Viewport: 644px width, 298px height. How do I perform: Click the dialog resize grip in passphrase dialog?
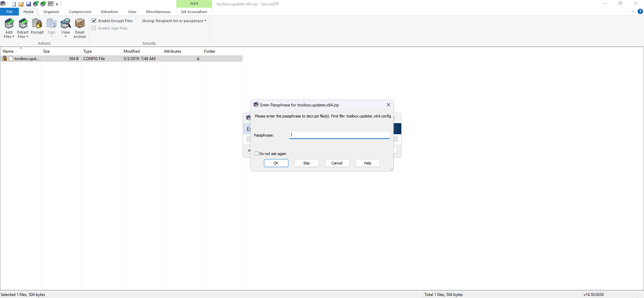click(391, 169)
